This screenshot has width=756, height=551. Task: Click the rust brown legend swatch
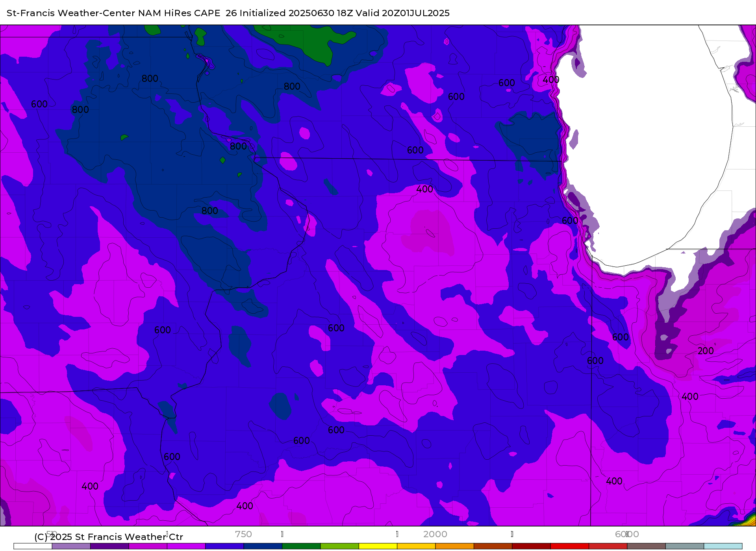[x=493, y=546]
